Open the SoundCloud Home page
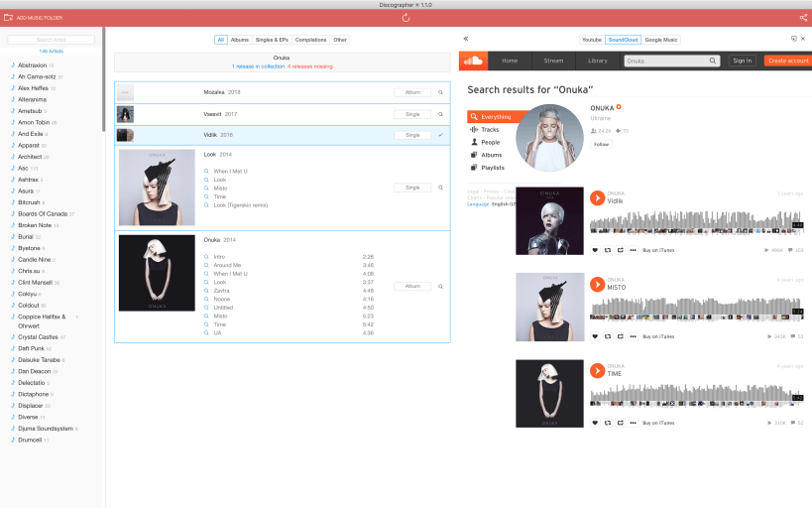This screenshot has height=508, width=812. pyautogui.click(x=510, y=61)
